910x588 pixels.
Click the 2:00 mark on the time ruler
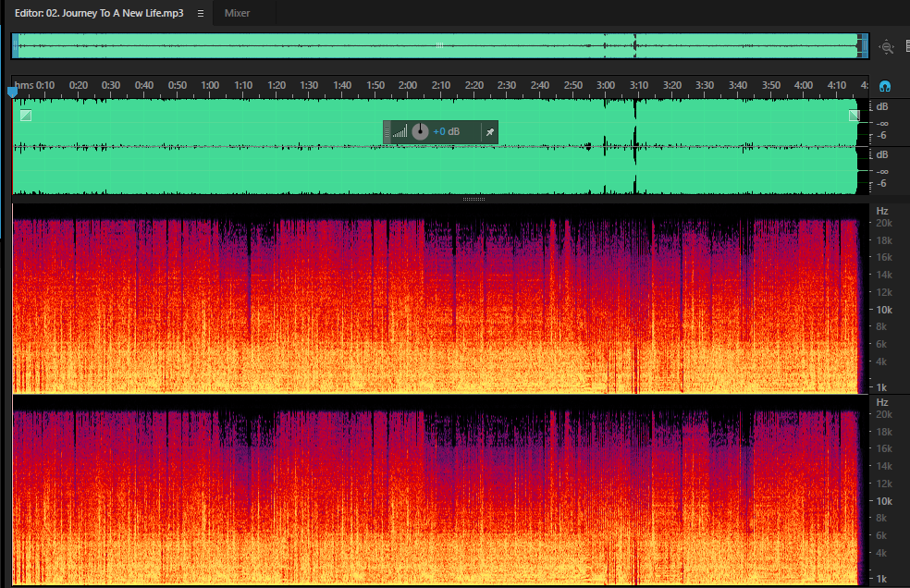click(408, 85)
